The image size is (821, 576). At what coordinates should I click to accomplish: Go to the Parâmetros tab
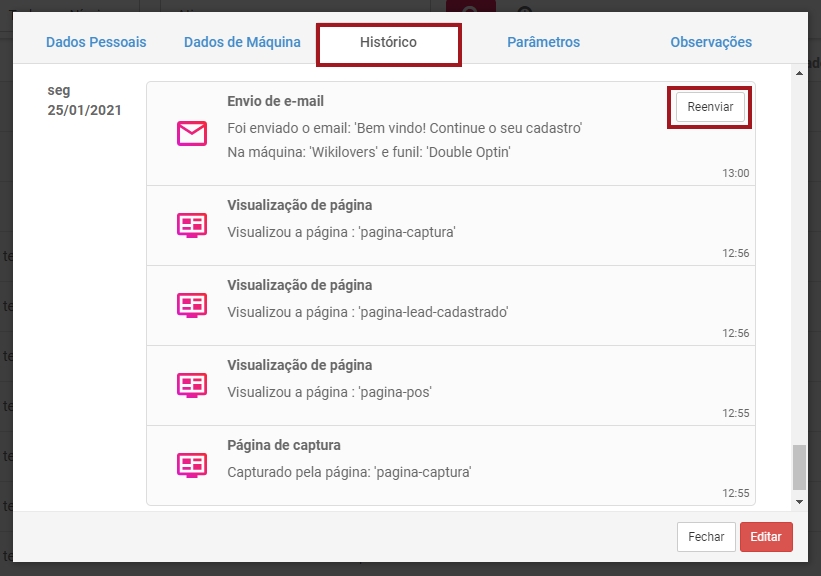pos(543,42)
